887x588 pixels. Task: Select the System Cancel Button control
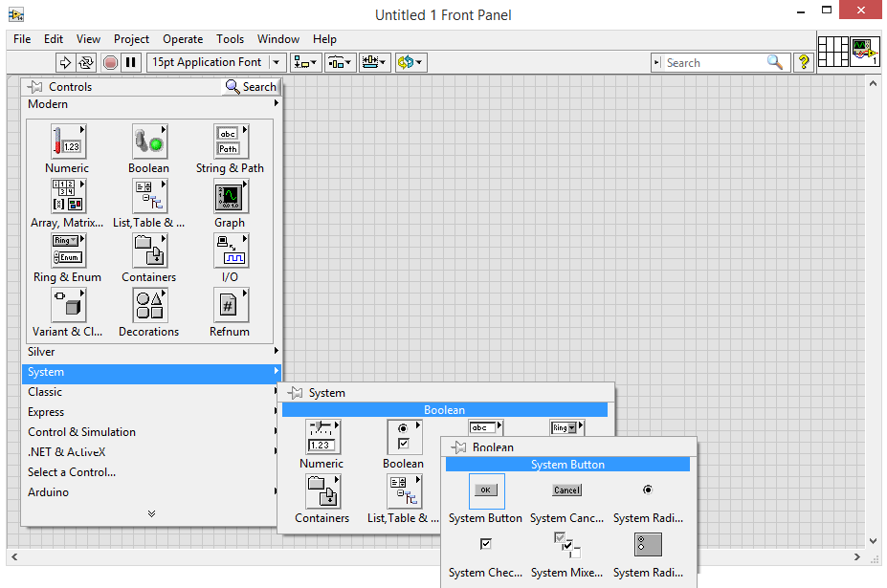567,491
